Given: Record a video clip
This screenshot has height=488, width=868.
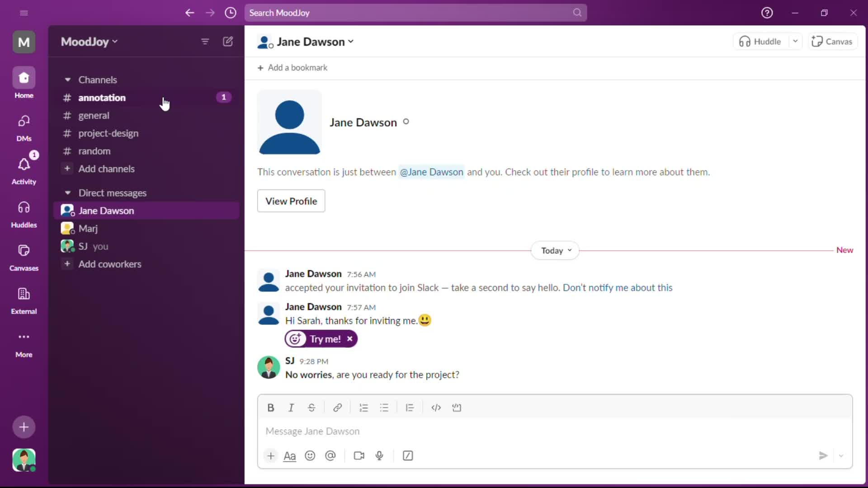Looking at the screenshot, I should pyautogui.click(x=359, y=455).
